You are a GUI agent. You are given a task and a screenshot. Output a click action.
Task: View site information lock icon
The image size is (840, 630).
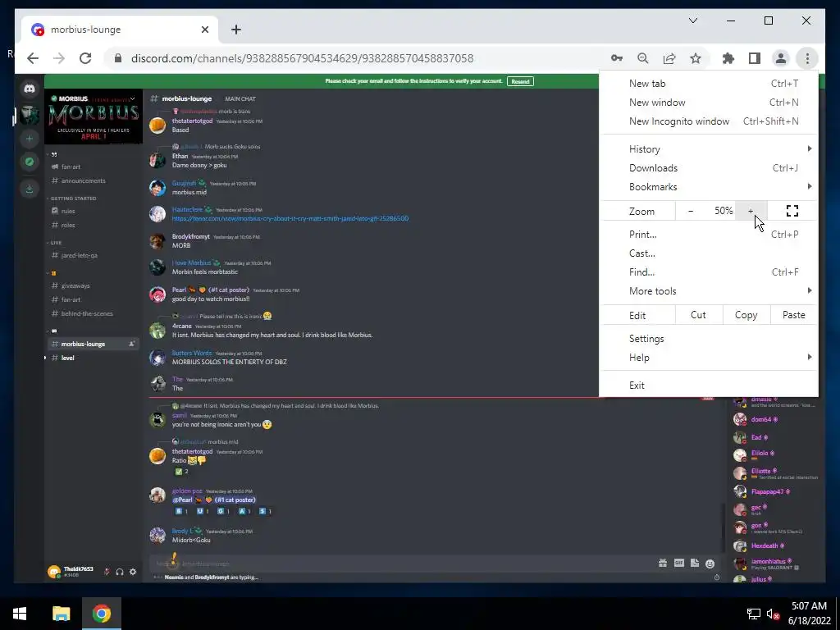118,58
